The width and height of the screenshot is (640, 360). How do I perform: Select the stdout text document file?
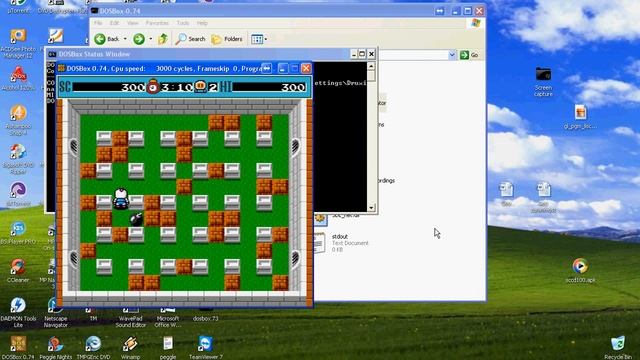coord(342,242)
